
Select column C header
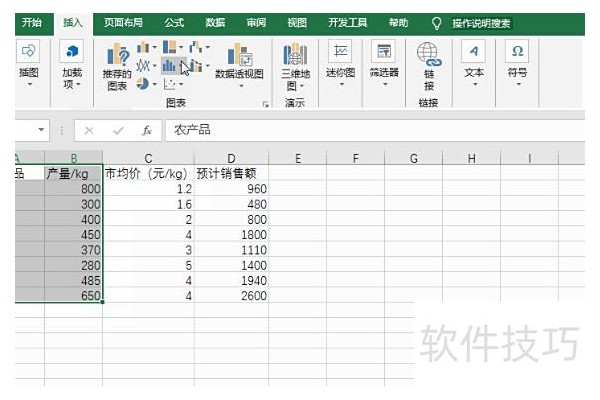click(148, 158)
